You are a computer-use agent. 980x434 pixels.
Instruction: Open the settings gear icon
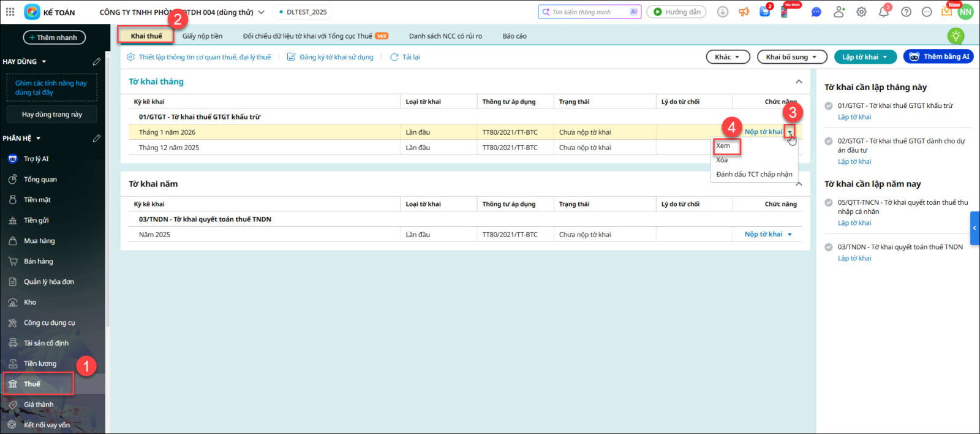pos(861,12)
